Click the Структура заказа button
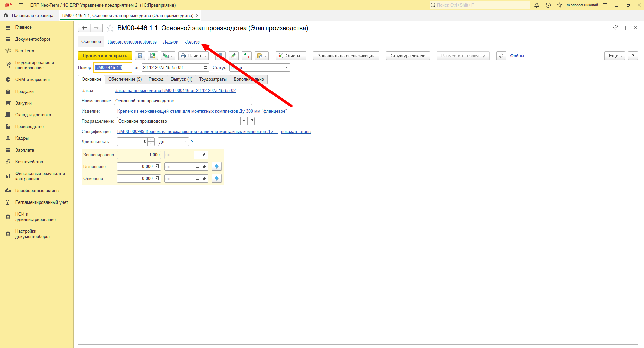 408,56
